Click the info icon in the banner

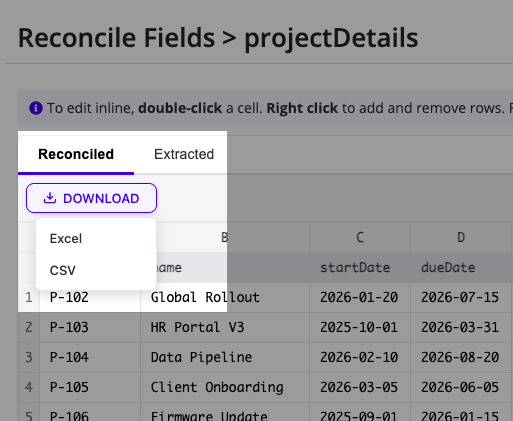36,108
